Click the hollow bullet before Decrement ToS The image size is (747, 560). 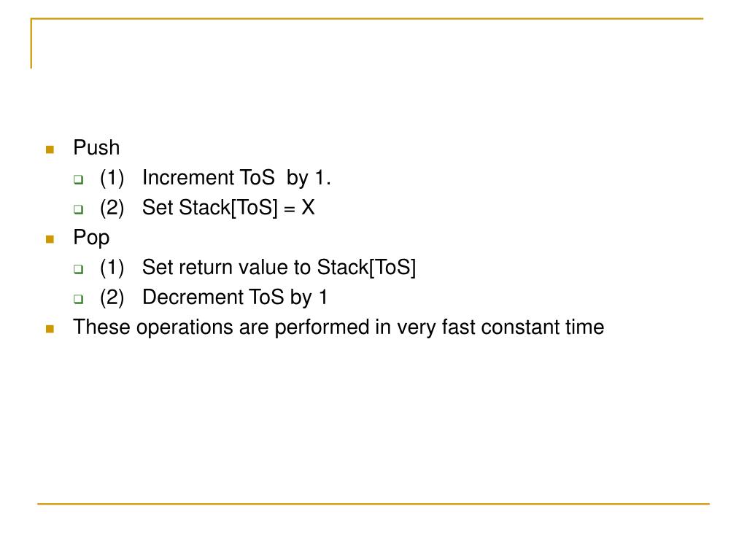pos(79,299)
